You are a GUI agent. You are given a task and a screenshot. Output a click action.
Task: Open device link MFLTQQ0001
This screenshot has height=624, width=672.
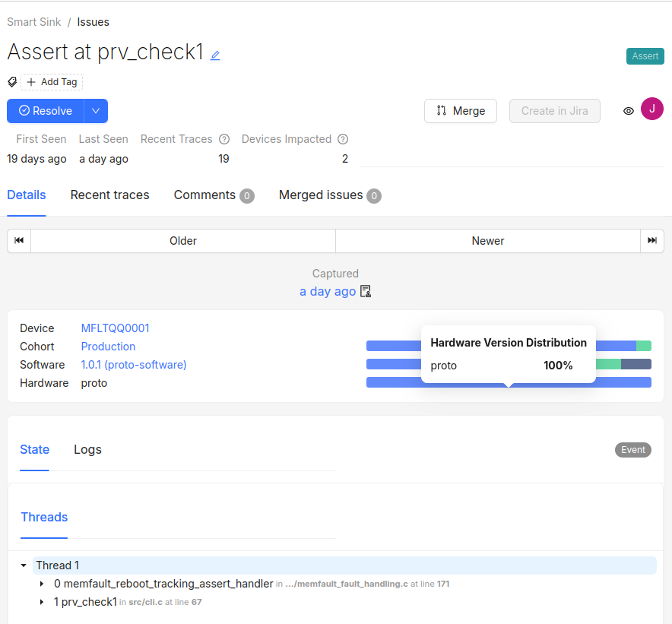(115, 328)
